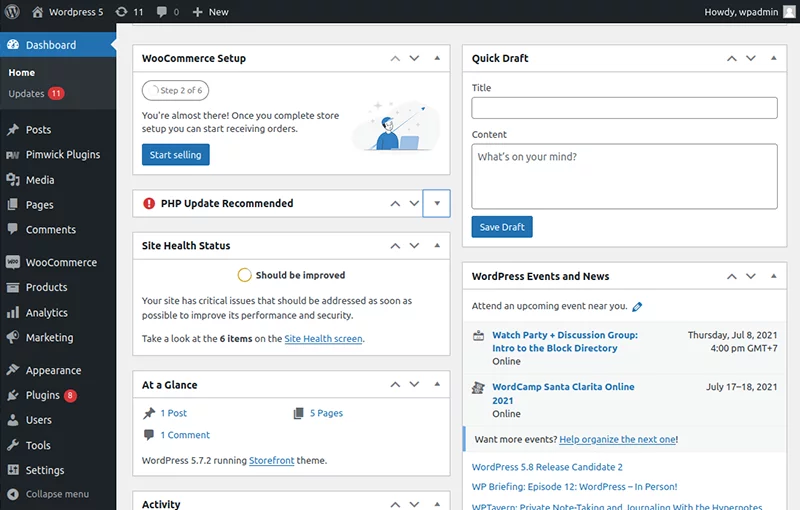View comments bubble in admin bar
Screen dimensions: 800x510
click(x=168, y=12)
